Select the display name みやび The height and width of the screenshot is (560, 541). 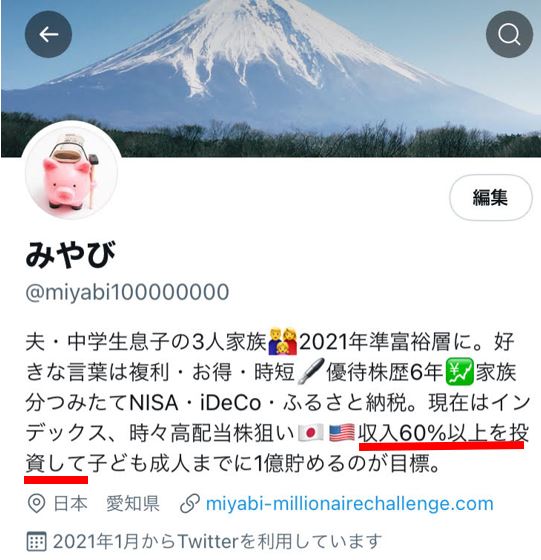pyautogui.click(x=71, y=255)
